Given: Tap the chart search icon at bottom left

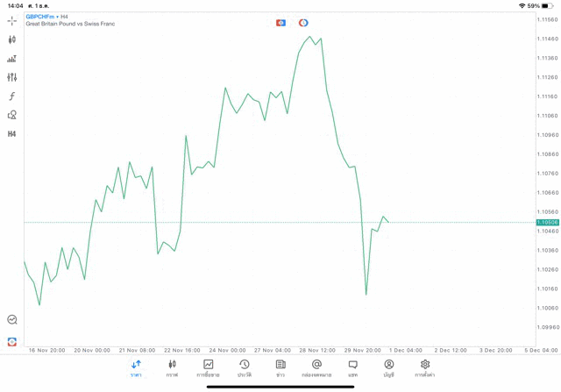Looking at the screenshot, I should coord(12,320).
